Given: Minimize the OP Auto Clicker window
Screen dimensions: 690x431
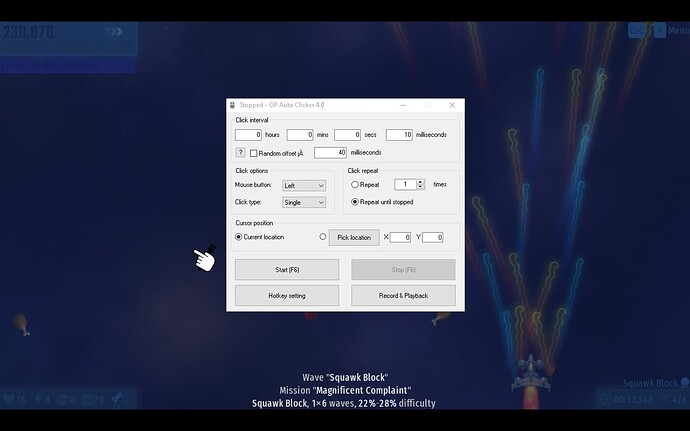Looking at the screenshot, I should tap(403, 105).
